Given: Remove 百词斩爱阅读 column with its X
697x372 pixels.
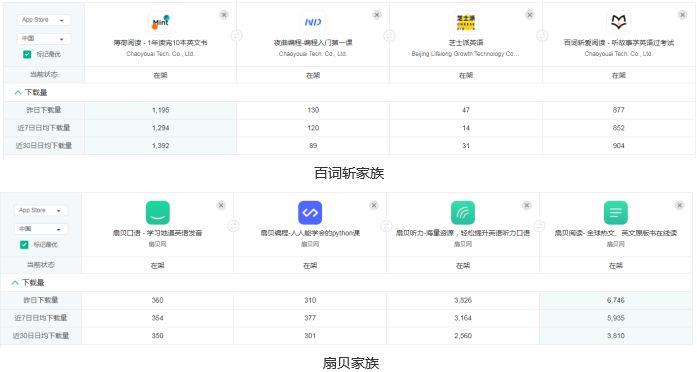Looking at the screenshot, I should pyautogui.click(x=683, y=15).
